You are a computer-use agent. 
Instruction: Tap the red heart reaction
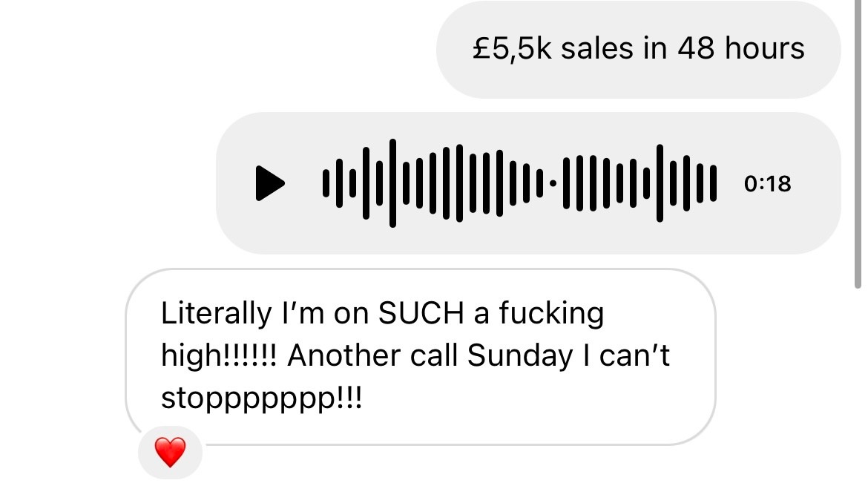(170, 452)
